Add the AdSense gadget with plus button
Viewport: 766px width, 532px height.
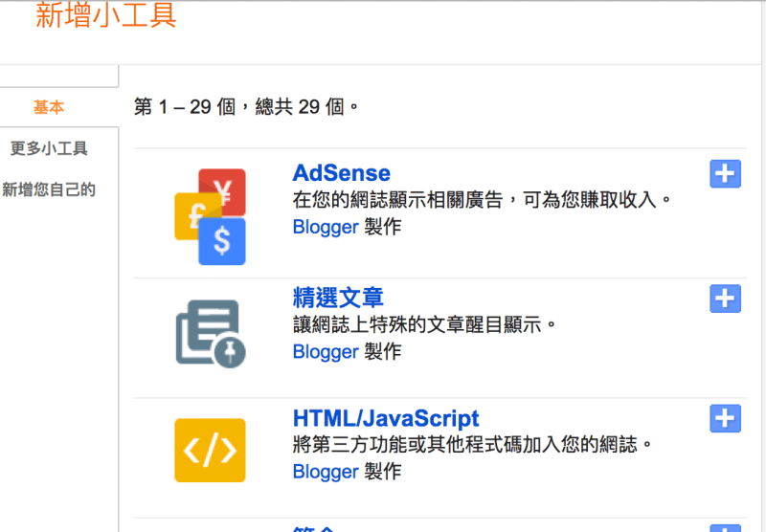point(725,174)
